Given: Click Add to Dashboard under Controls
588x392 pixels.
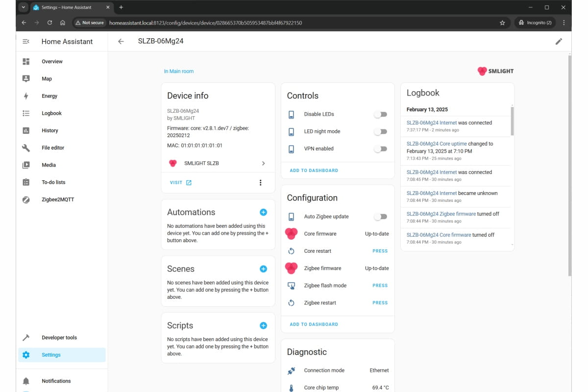Looking at the screenshot, I should tap(314, 171).
